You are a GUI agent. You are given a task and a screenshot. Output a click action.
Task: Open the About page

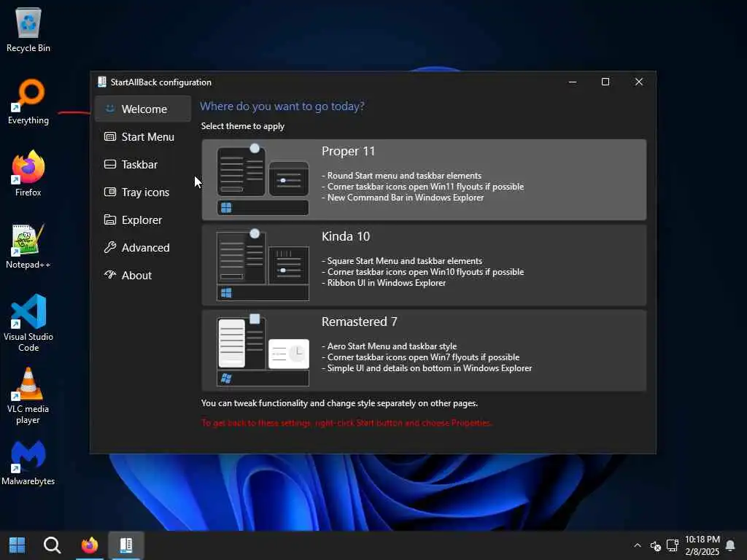coord(143,275)
